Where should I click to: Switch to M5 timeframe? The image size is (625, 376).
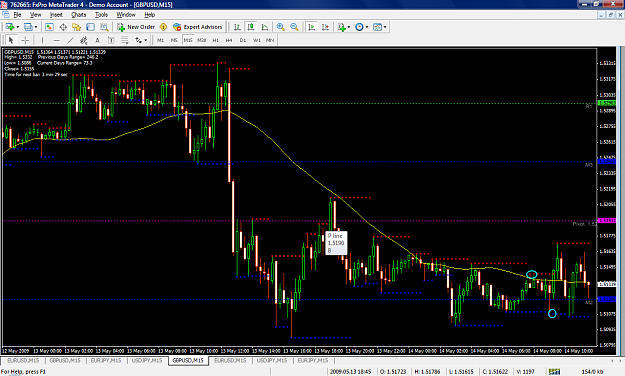click(174, 40)
